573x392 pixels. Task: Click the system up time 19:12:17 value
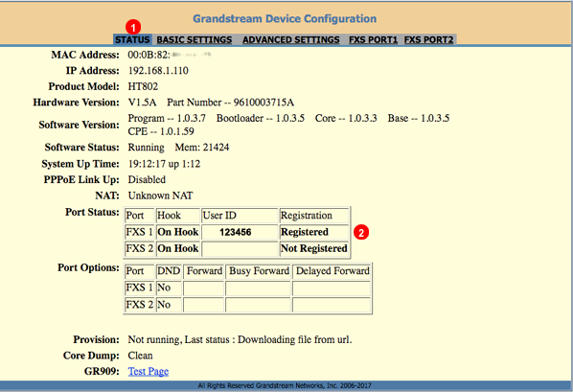[164, 164]
